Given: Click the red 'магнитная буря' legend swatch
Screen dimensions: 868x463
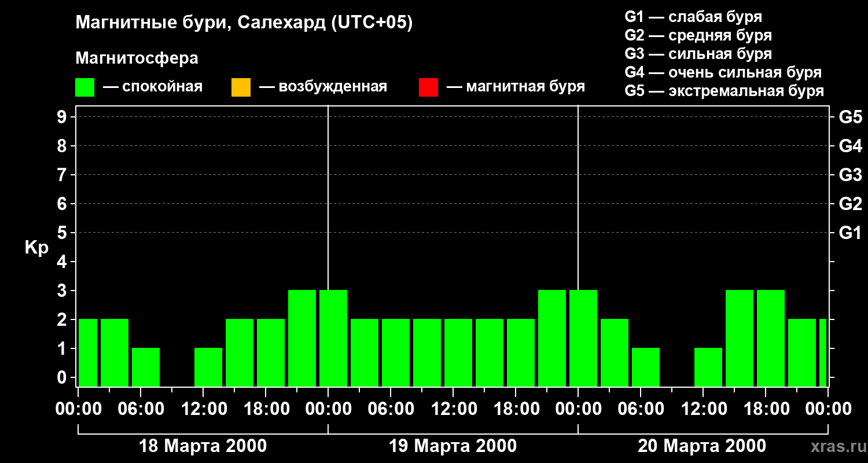Looking at the screenshot, I should click(x=428, y=87).
